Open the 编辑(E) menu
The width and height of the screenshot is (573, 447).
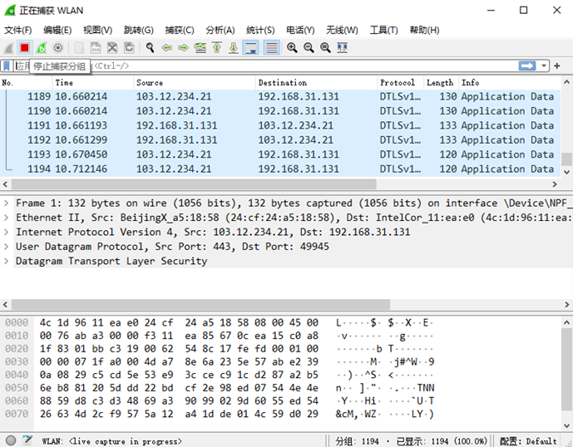coord(57,30)
